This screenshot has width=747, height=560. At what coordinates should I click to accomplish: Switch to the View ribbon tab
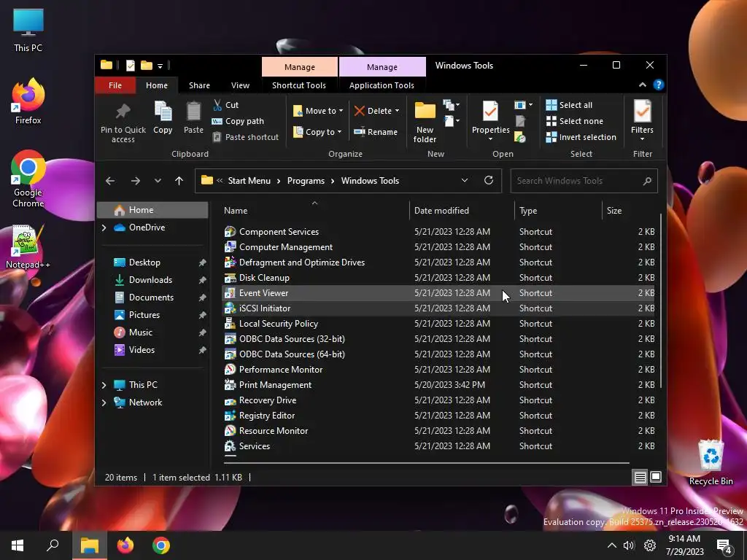[x=240, y=85]
